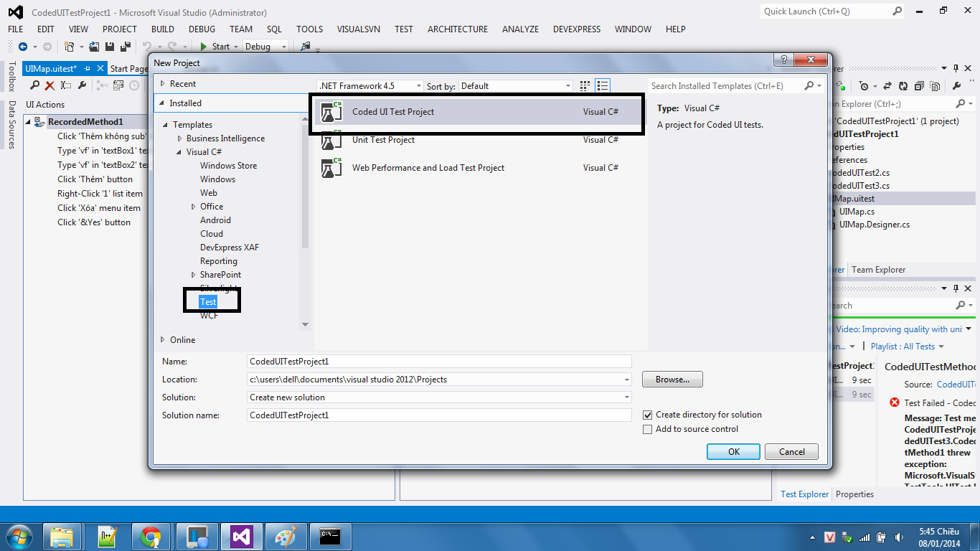
Task: Open the command prompt from the taskbar
Action: (x=330, y=536)
